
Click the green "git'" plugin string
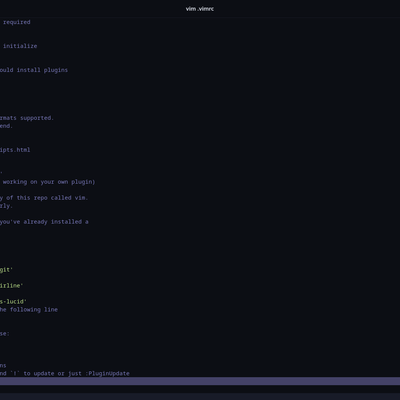click(6, 270)
